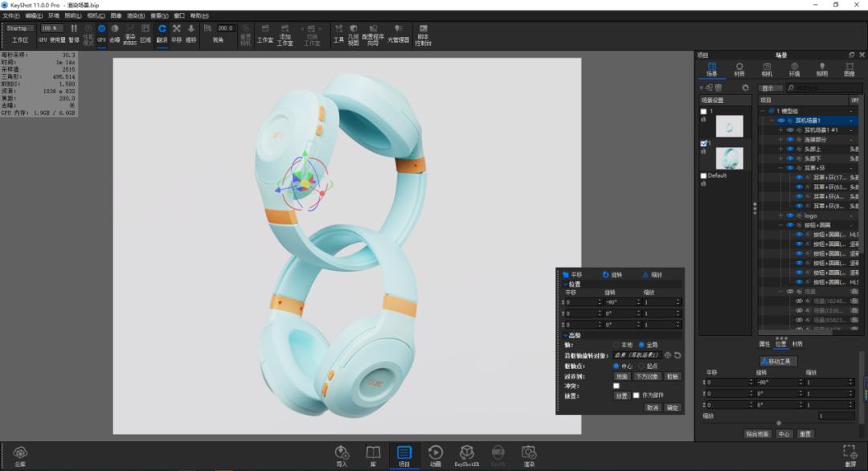Select the 本地 local axis radio button

pyautogui.click(x=616, y=345)
